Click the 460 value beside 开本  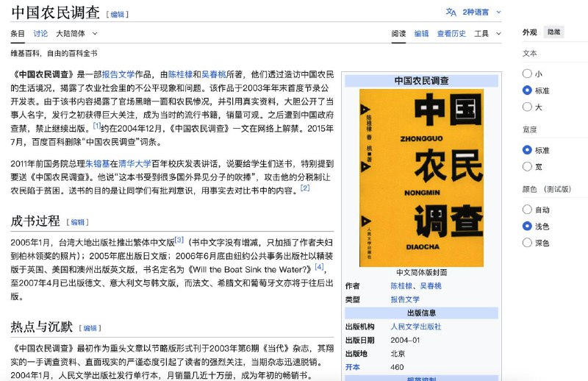(397, 367)
